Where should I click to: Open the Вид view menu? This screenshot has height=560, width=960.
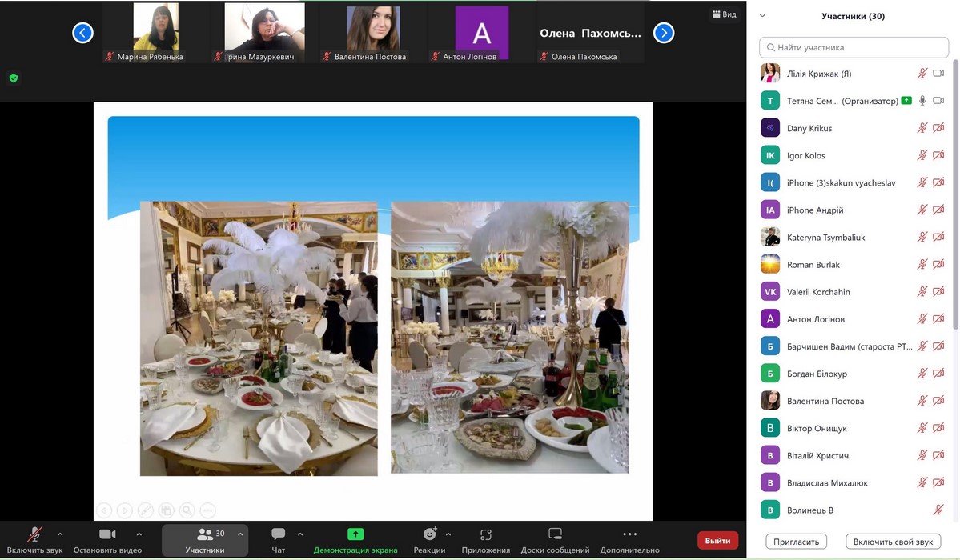(724, 14)
